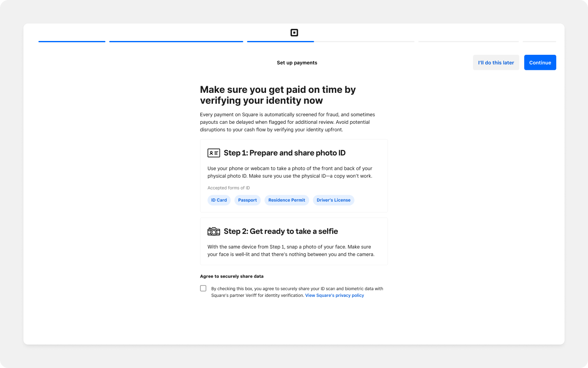588x368 pixels.
Task: Click the camera icon in Step 2
Action: coord(213,231)
